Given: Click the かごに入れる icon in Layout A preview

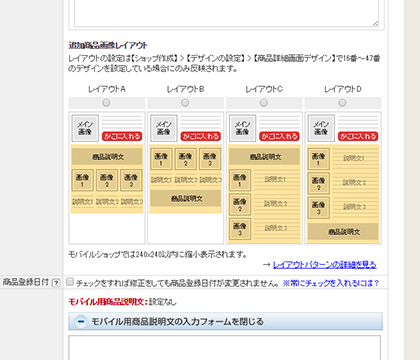Looking at the screenshot, I should tap(122, 136).
